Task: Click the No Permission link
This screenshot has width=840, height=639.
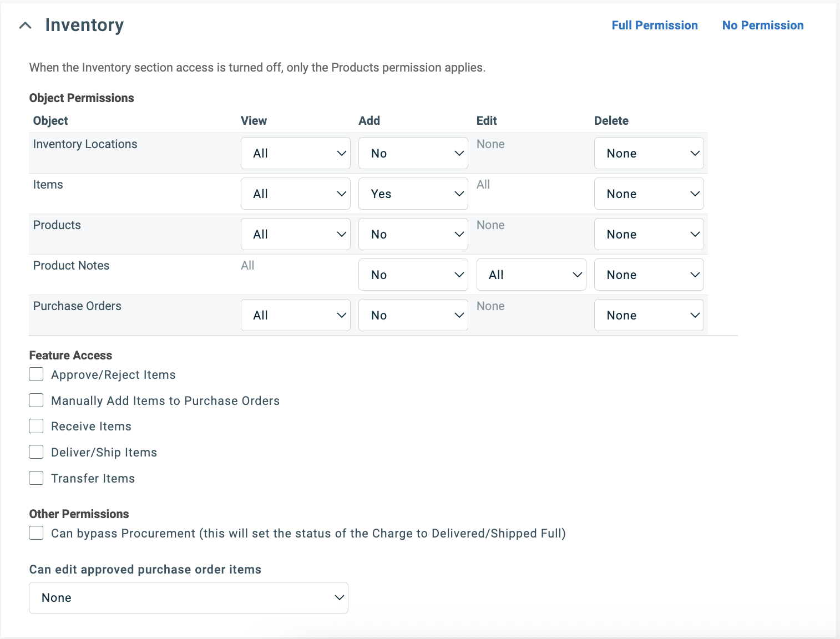Action: click(763, 25)
